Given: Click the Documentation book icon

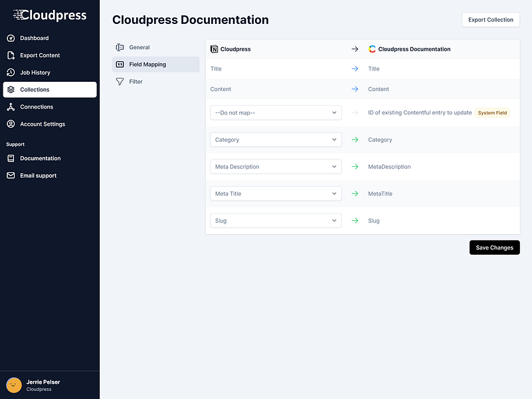Looking at the screenshot, I should [x=11, y=158].
